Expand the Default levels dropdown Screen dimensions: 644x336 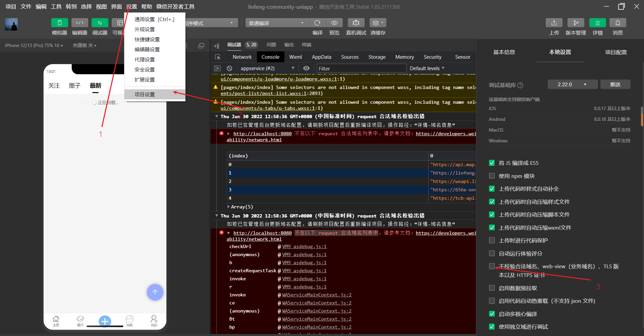(x=427, y=68)
